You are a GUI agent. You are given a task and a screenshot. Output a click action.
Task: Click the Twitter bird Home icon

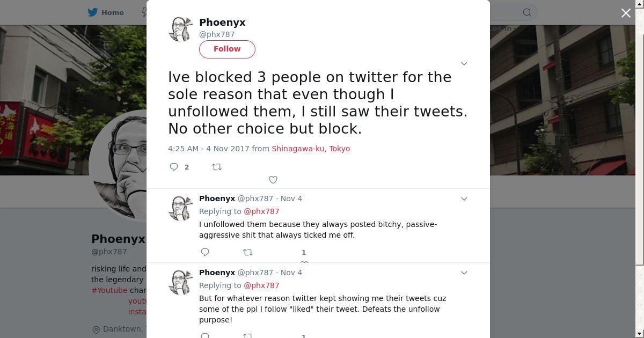point(93,12)
